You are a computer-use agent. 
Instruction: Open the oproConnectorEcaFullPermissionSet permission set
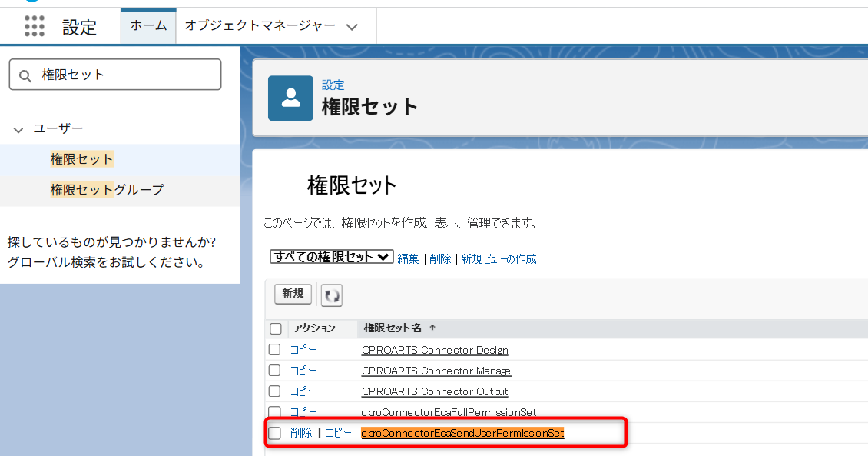click(449, 412)
